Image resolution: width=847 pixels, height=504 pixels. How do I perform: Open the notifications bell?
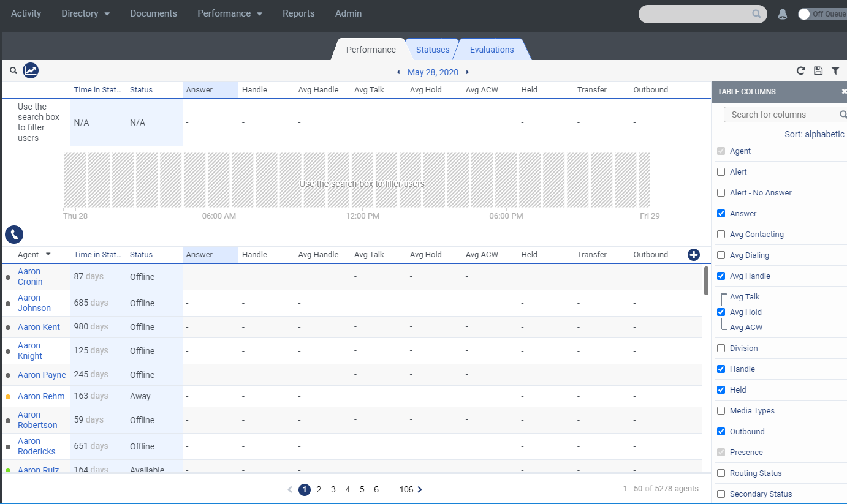click(783, 13)
